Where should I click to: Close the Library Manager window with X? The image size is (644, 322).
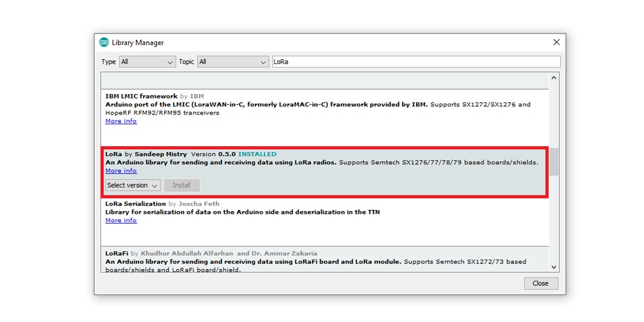point(556,43)
